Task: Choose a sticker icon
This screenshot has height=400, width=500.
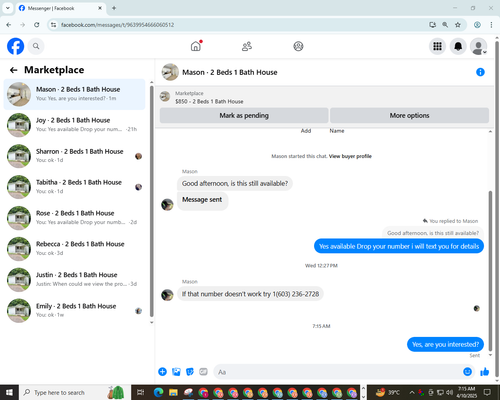Action: tap(190, 372)
